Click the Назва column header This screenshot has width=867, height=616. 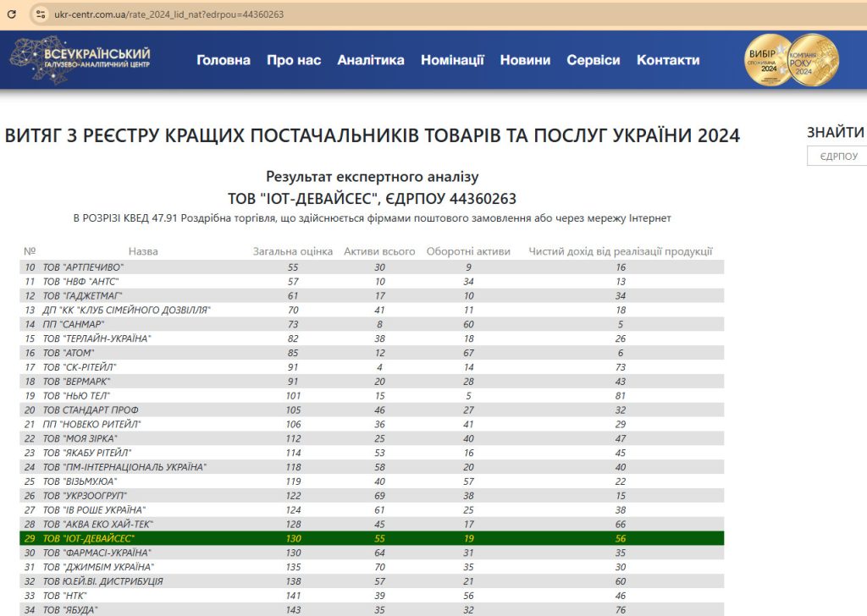point(143,251)
